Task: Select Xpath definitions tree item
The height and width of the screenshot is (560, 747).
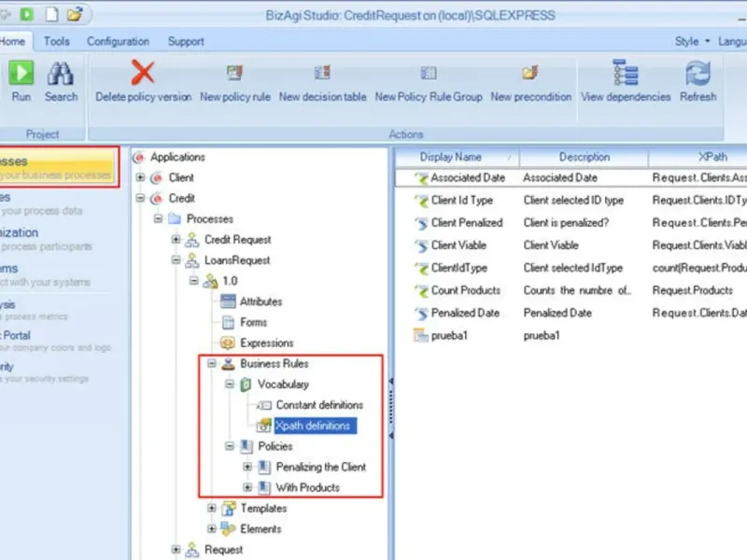Action: tap(315, 426)
